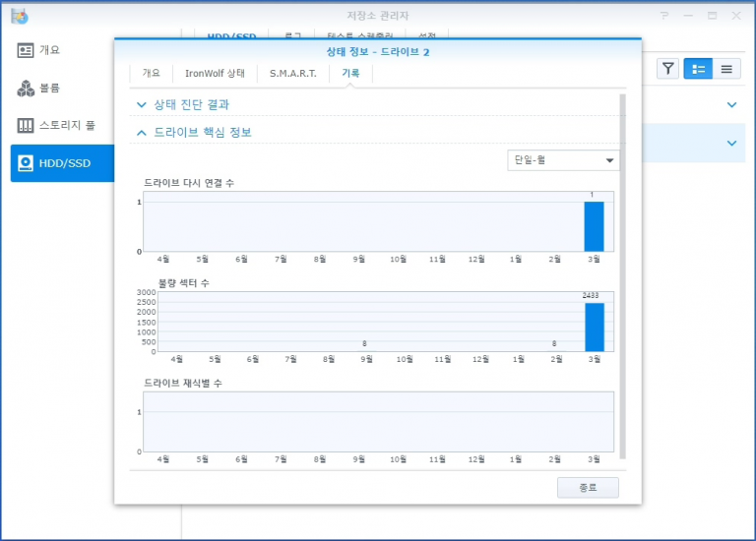Click the 불량 섹터 수 chart title
Image resolution: width=756 pixels, height=541 pixels.
[184, 282]
